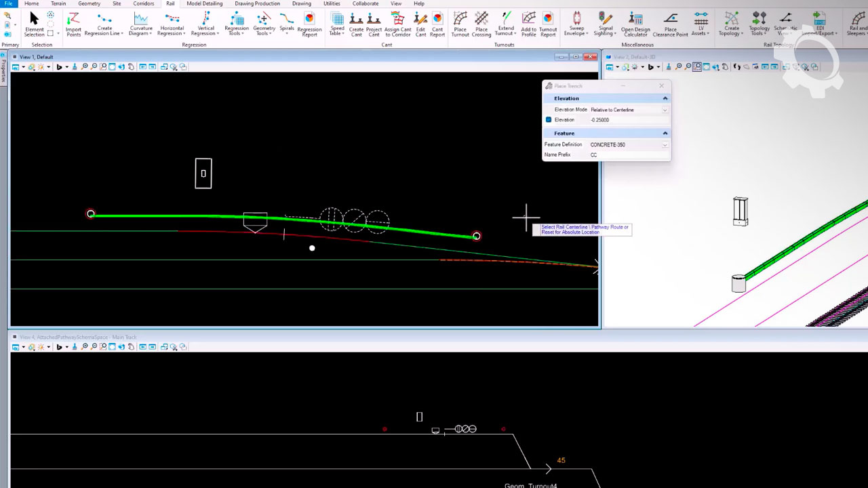The image size is (868, 488).
Task: Open the Elevation Mode dropdown
Action: click(x=665, y=110)
